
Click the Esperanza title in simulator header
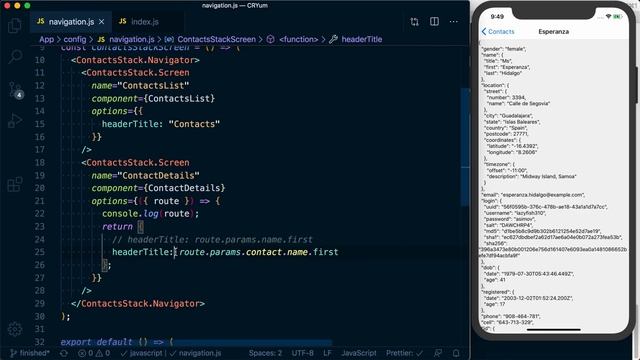(553, 31)
